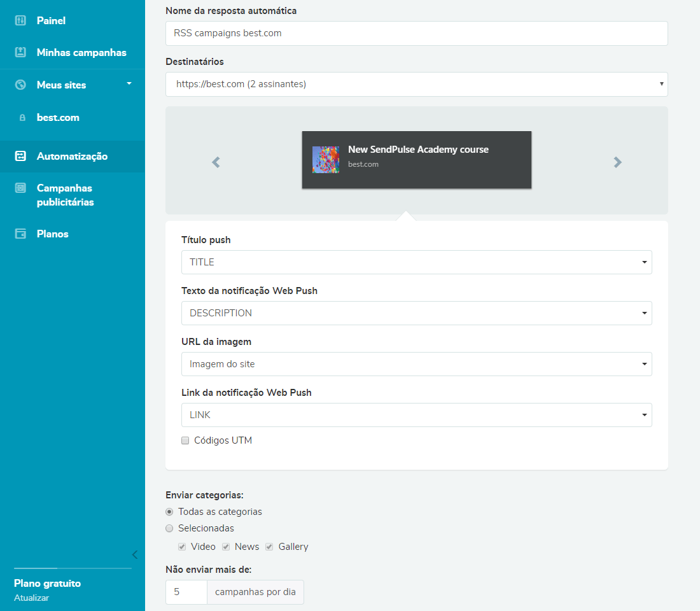Open Texto da notificação Web Push dropdown
This screenshot has width=700, height=611.
417,313
